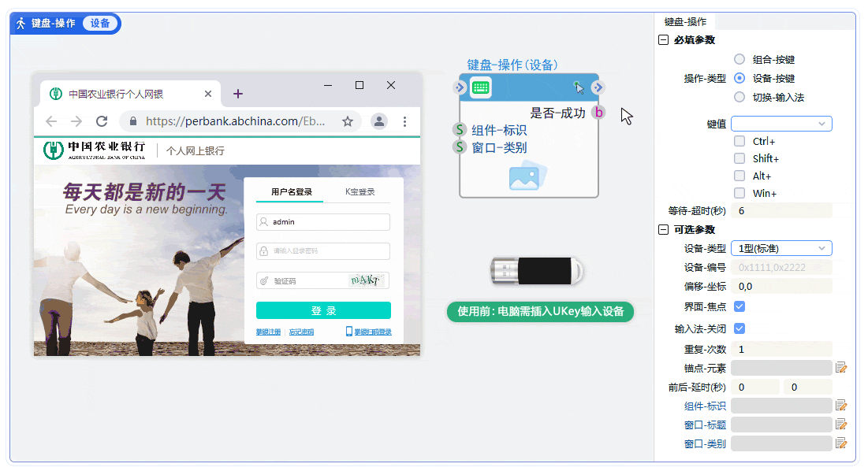
Task: Click the bookmark star in address bar
Action: point(347,121)
